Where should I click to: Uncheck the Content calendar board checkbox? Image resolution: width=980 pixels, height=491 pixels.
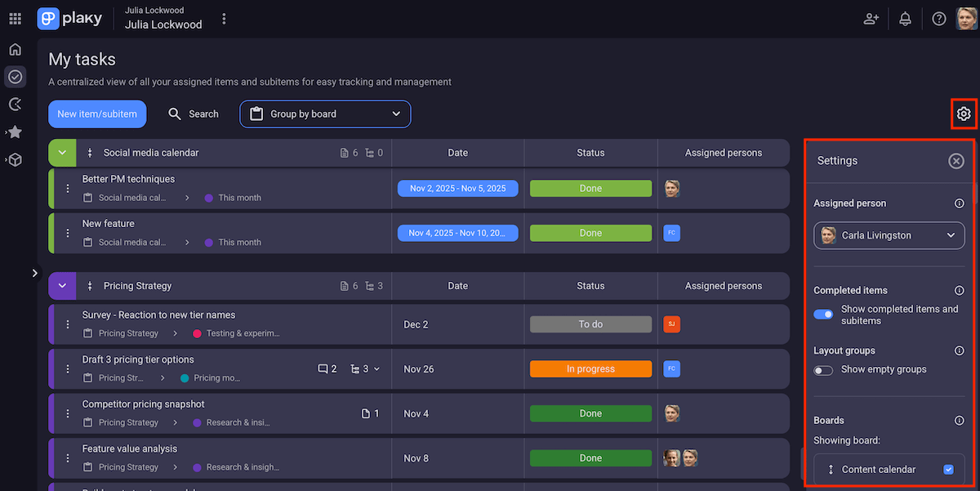coord(948,469)
